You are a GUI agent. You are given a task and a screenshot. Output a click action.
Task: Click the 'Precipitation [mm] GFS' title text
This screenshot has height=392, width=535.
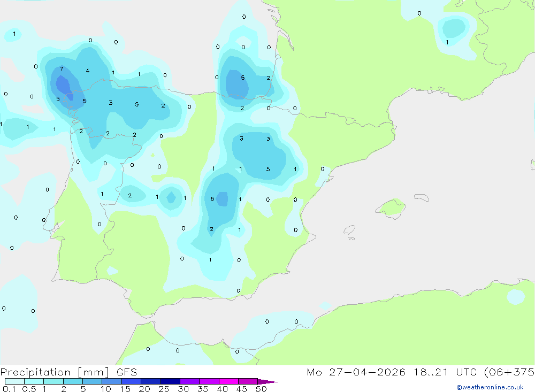click(68, 372)
